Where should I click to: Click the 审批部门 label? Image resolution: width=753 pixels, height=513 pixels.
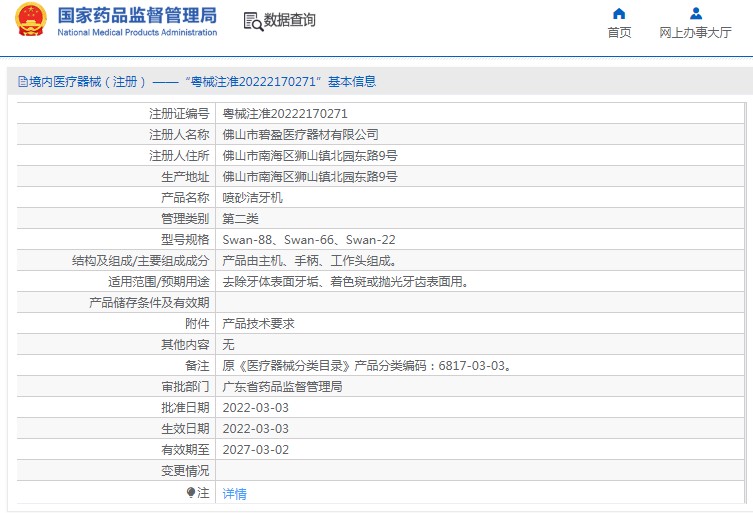[185, 387]
